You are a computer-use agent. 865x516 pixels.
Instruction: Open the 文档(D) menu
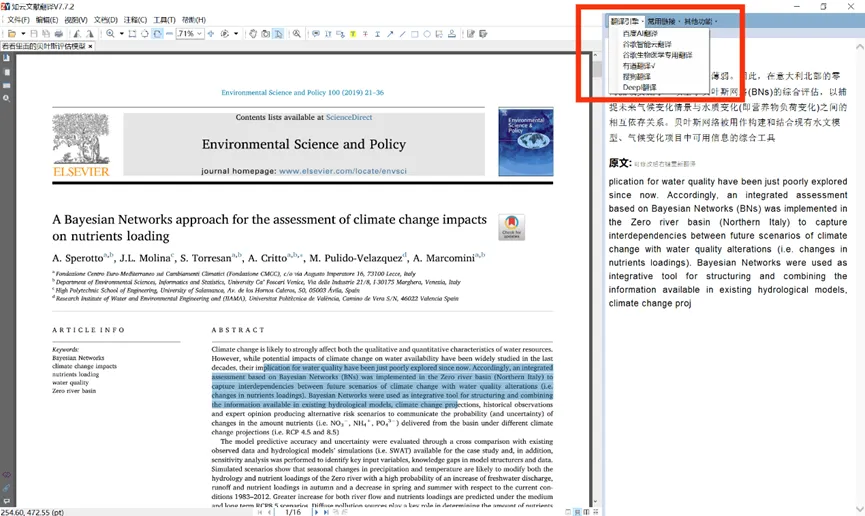(106, 20)
